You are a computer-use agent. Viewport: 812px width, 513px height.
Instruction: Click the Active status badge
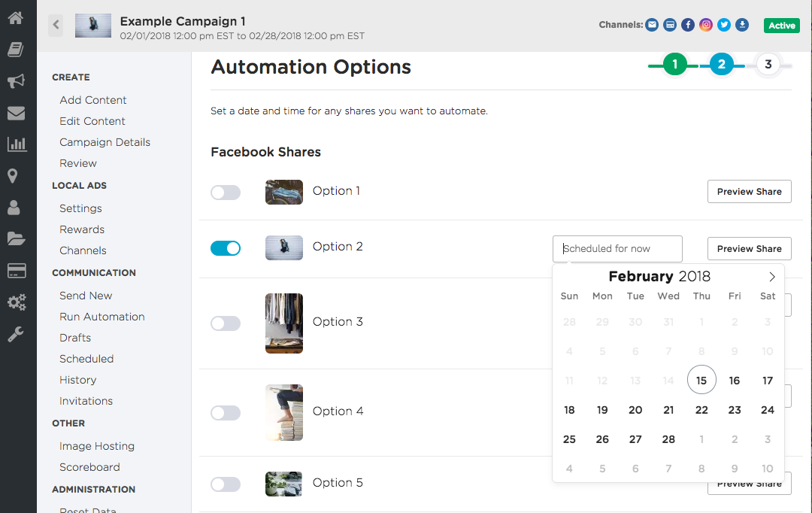click(781, 26)
